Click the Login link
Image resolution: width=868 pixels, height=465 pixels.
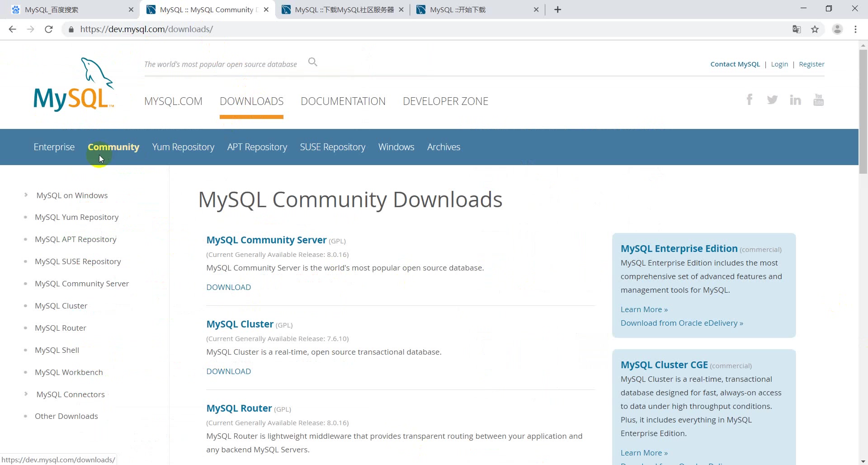click(779, 64)
